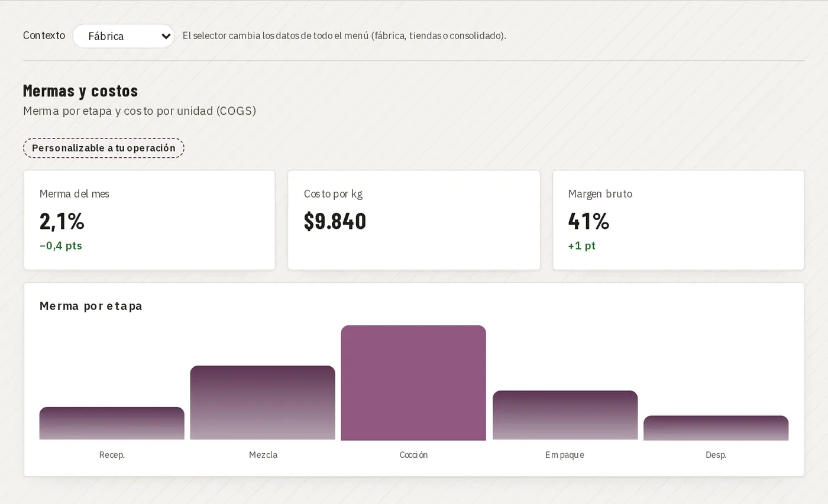
Task: Click the −0,4 pts change indicator
Action: point(61,245)
